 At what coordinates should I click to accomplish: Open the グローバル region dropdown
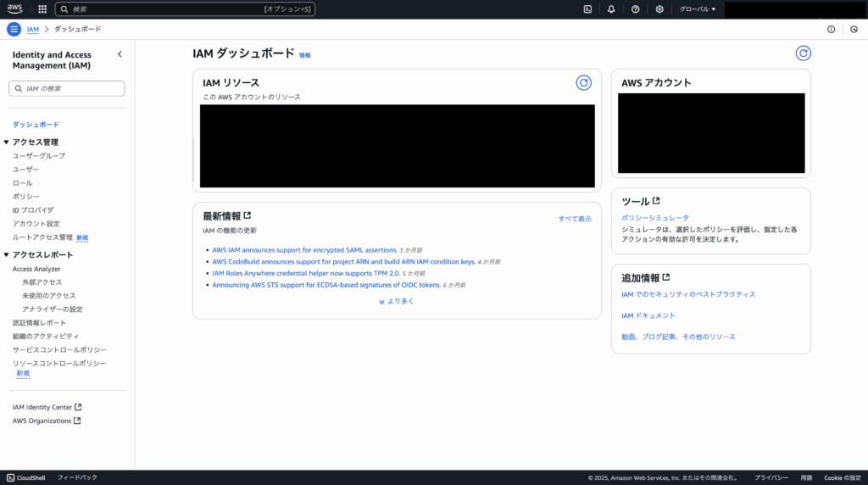coord(698,8)
